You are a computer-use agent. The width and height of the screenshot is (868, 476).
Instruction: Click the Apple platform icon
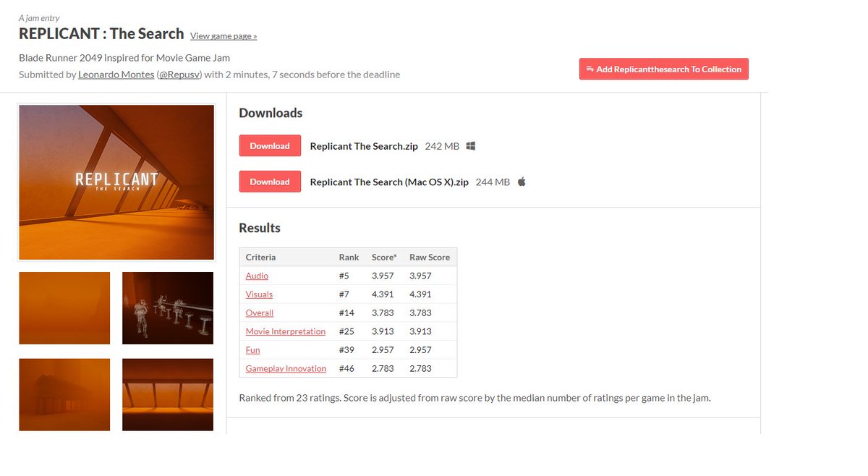tap(522, 182)
